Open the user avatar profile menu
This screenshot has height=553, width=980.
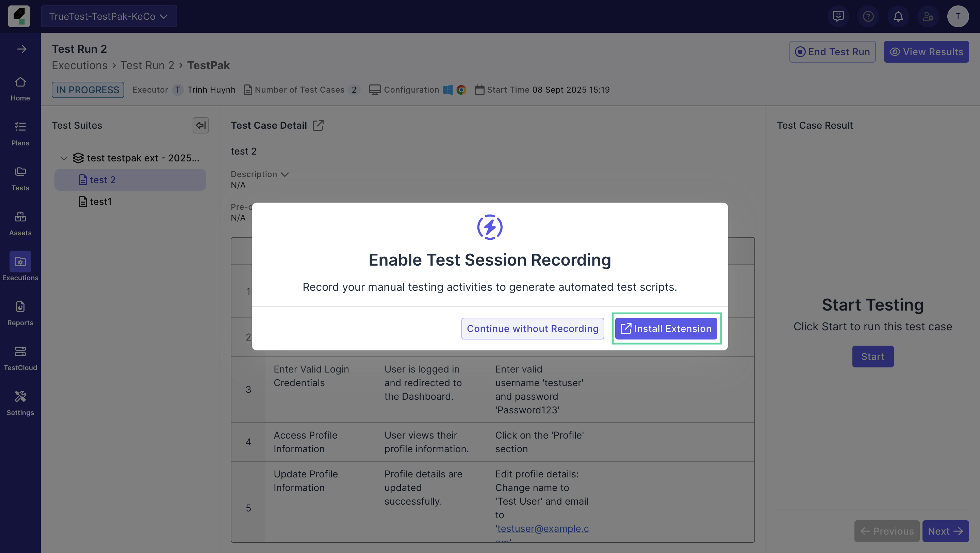pyautogui.click(x=958, y=16)
